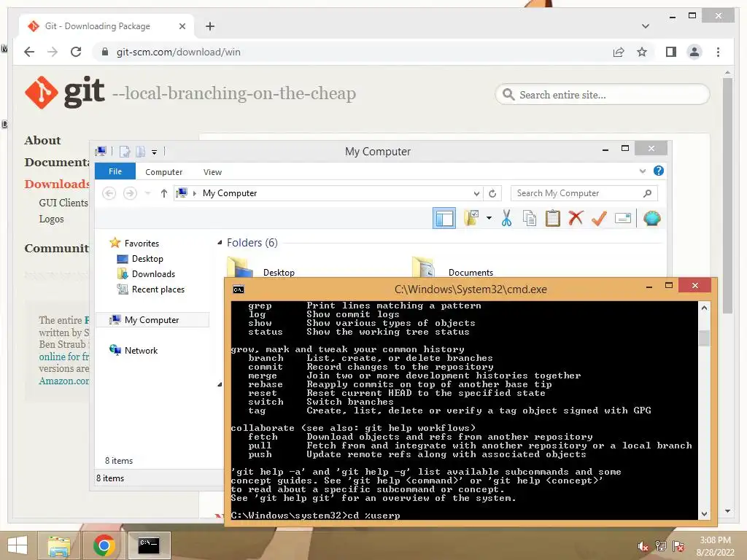Click the globe shell icon in toolbar
Screen dimensions: 747x560
point(651,218)
